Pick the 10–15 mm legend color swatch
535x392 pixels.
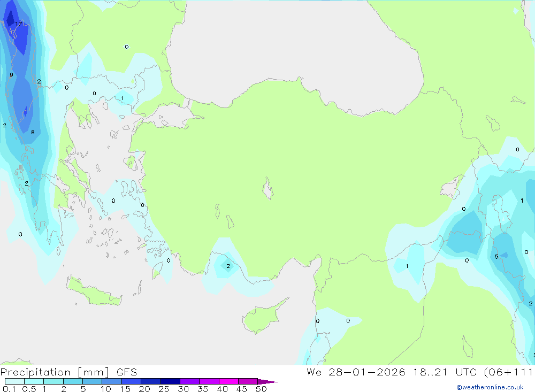pyautogui.click(x=112, y=381)
